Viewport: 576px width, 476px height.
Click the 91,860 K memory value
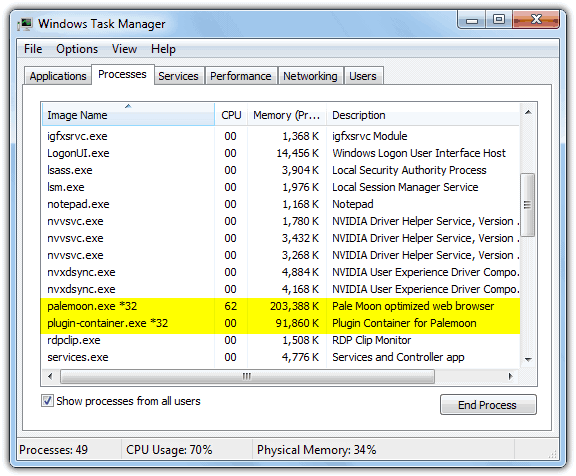pyautogui.click(x=297, y=323)
